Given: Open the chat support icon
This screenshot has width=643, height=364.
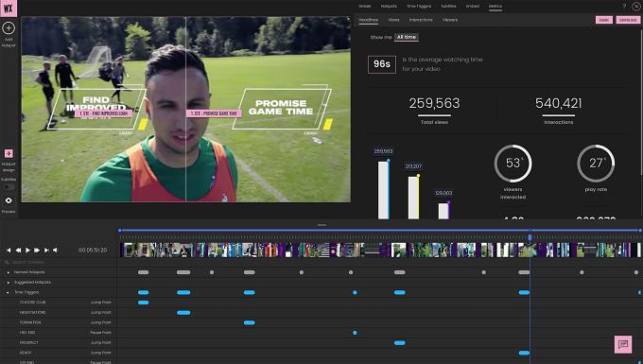Looking at the screenshot, I should [x=623, y=344].
